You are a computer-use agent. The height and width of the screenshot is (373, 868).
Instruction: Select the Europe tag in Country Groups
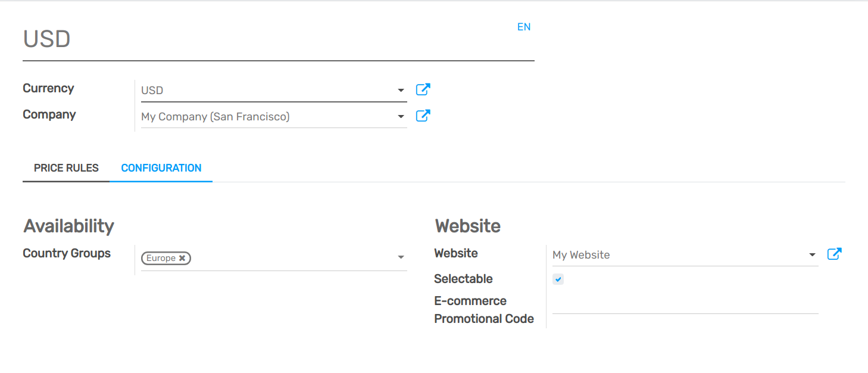tap(160, 258)
